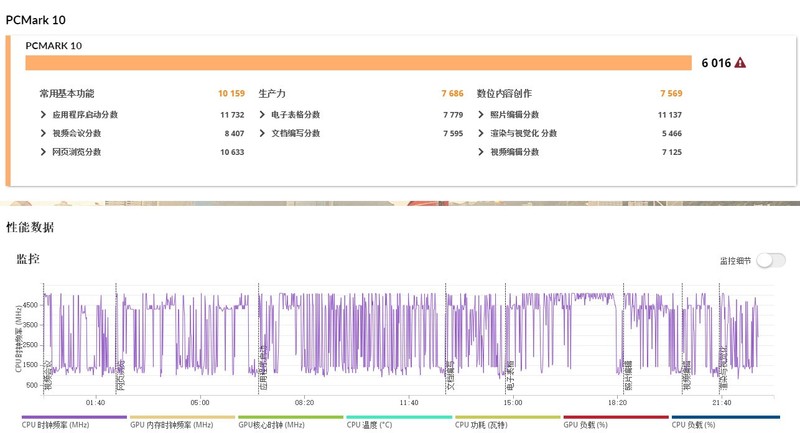This screenshot has width=800, height=433.
Task: Click the 照片编辑 marker line in the chart
Action: point(623,339)
